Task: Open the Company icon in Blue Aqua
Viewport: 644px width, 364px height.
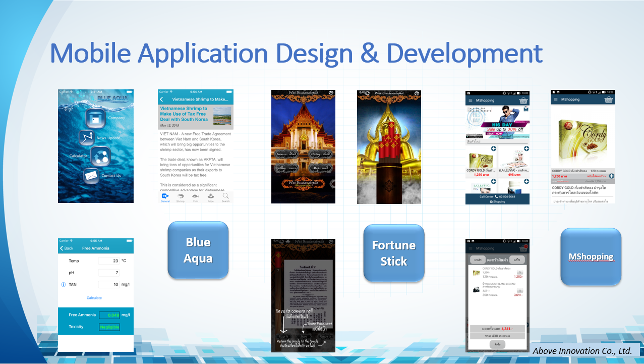Action: coord(96,119)
